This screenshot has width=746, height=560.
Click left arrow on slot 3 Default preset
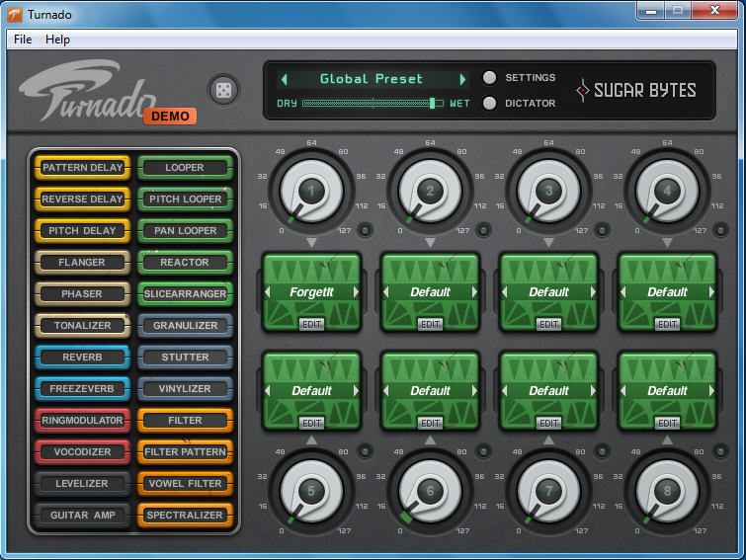click(504, 292)
